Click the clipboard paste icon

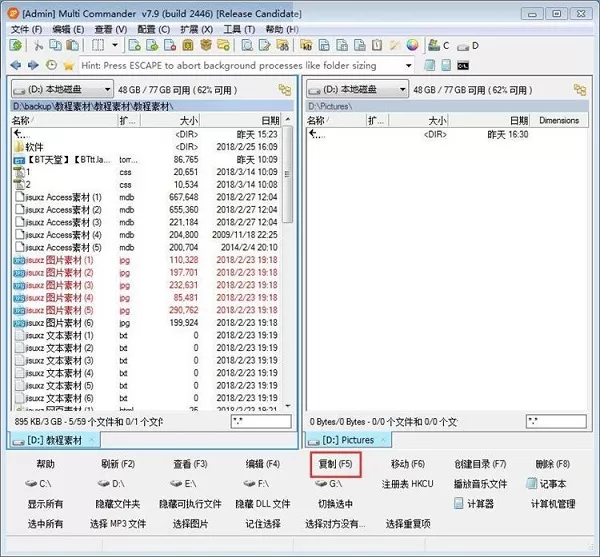[72, 46]
